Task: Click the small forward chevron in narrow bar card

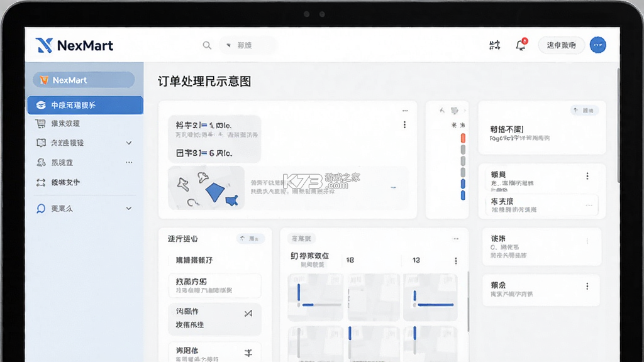Action: pos(465,111)
